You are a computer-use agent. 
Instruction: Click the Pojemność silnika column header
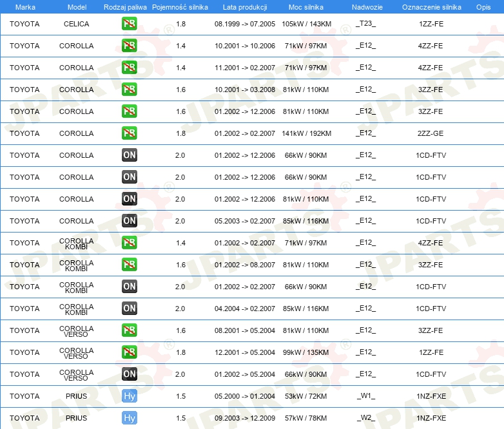(180, 7)
